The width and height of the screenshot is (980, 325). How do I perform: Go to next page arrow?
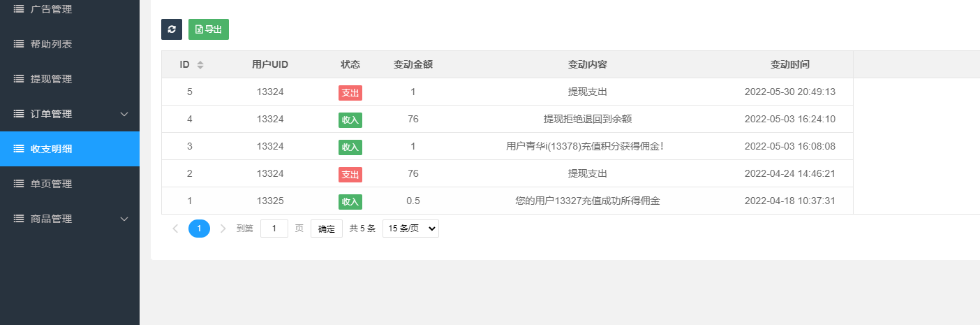[x=223, y=229]
